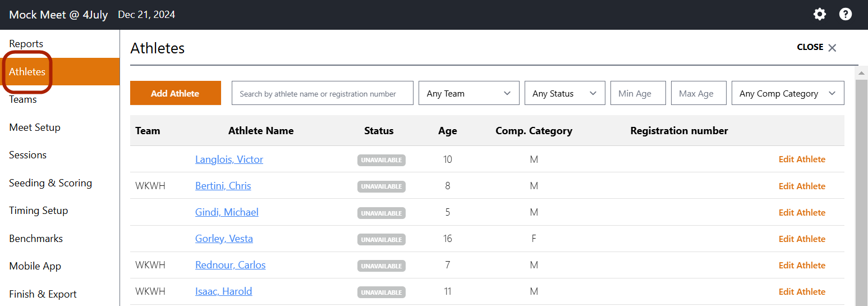Click the Athlete Name column header

(261, 131)
